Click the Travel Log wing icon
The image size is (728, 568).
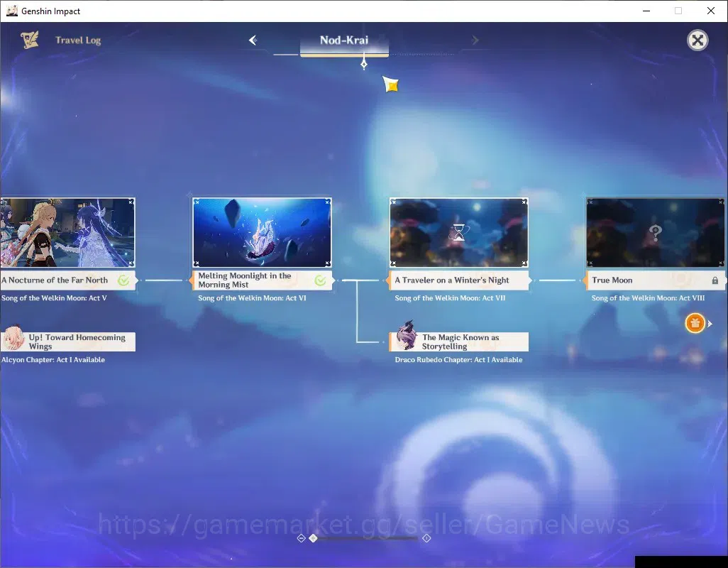30,40
